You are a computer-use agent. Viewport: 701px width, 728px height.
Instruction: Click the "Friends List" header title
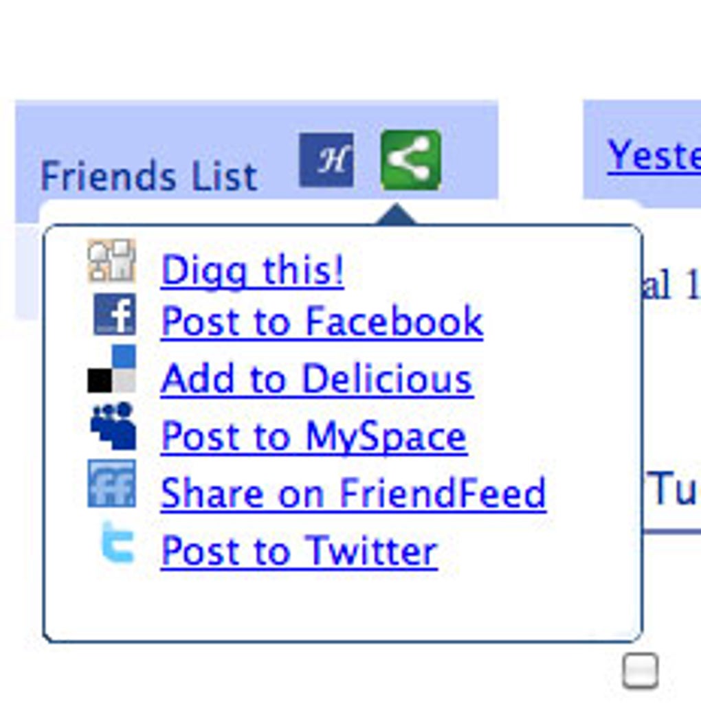pyautogui.click(x=148, y=176)
